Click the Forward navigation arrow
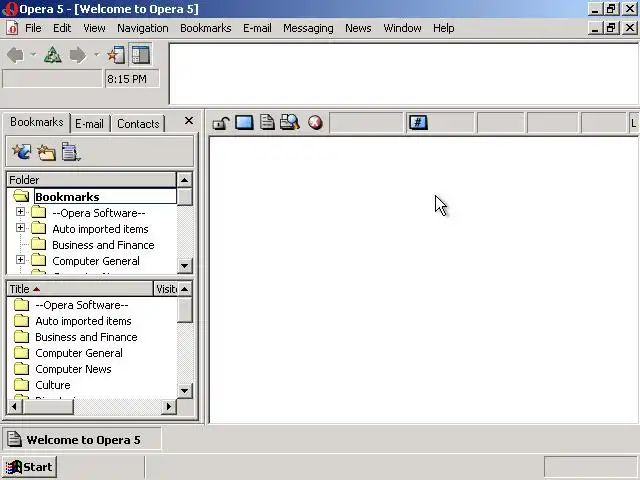The width and height of the screenshot is (640, 480). click(x=78, y=55)
